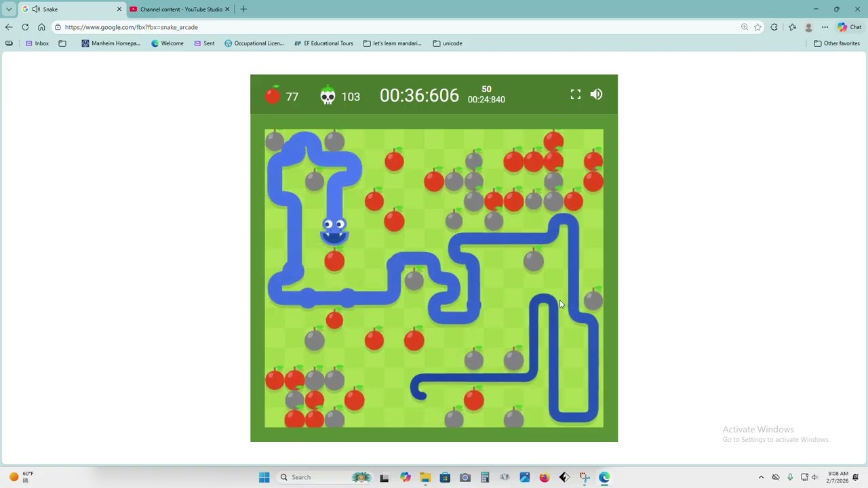Open the Favorites list panel
Image resolution: width=868 pixels, height=488 pixels.
coord(792,27)
